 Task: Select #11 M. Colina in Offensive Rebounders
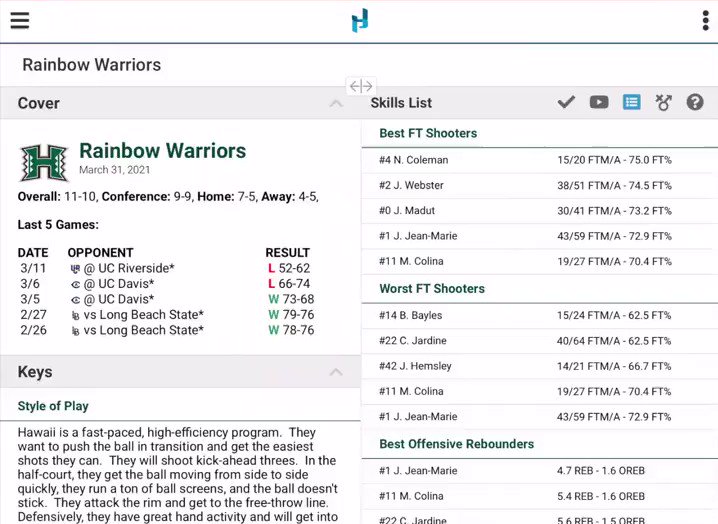(x=540, y=496)
